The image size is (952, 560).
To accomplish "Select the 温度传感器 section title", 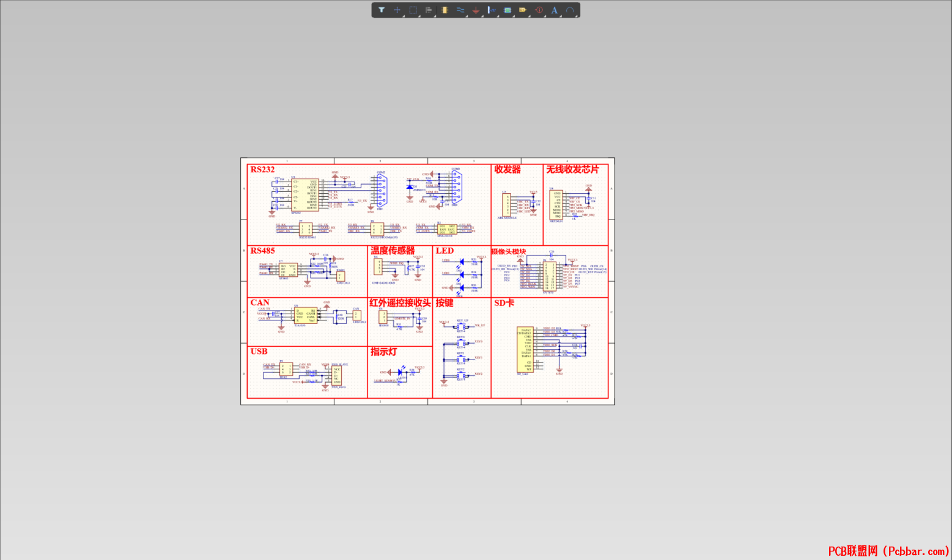I will pos(393,251).
